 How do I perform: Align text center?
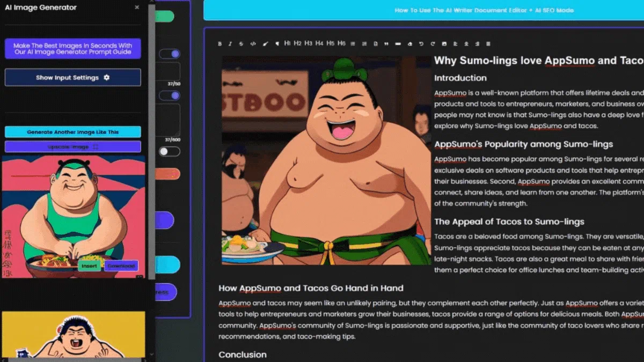point(466,43)
